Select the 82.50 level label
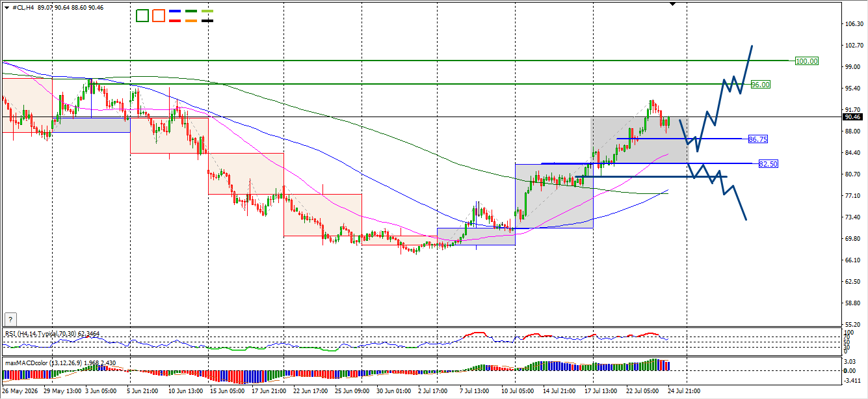868x399 pixels. click(x=768, y=164)
